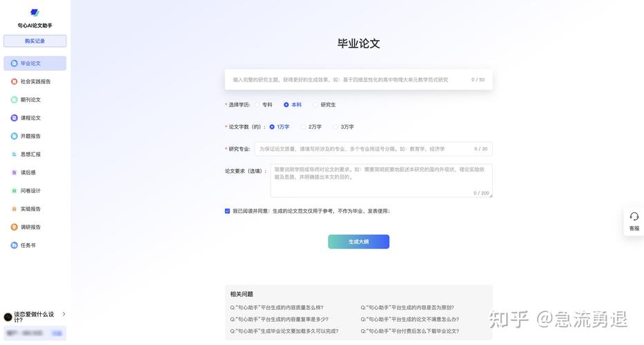Image resolution: width=644 pixels, height=345 pixels.
Task: Open 开题报告 menu item
Action: click(x=35, y=136)
